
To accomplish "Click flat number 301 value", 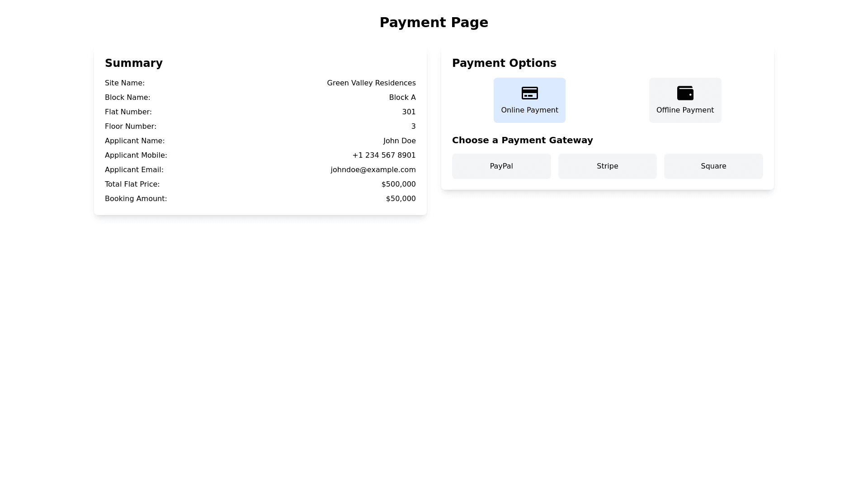I will pyautogui.click(x=408, y=112).
